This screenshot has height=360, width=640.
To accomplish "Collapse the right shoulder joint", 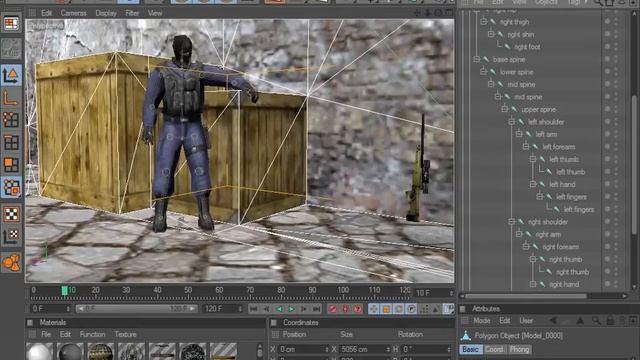I will point(512,222).
